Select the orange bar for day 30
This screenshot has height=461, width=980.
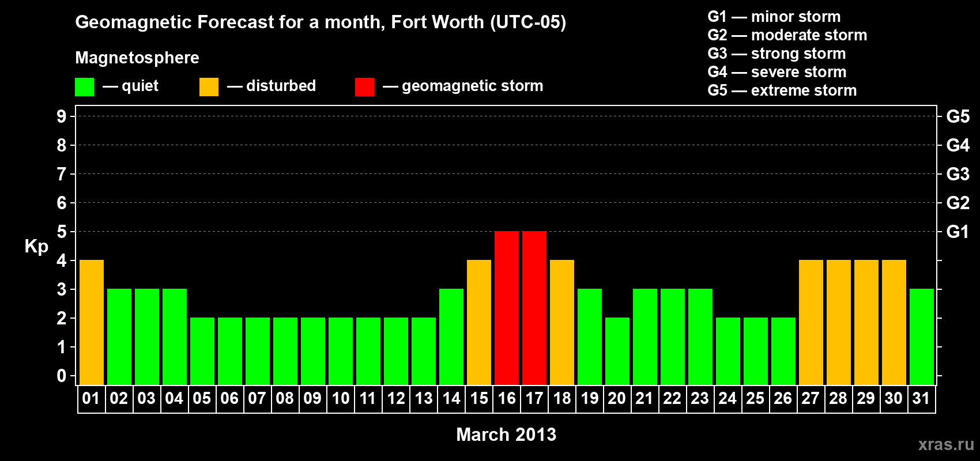click(x=894, y=323)
